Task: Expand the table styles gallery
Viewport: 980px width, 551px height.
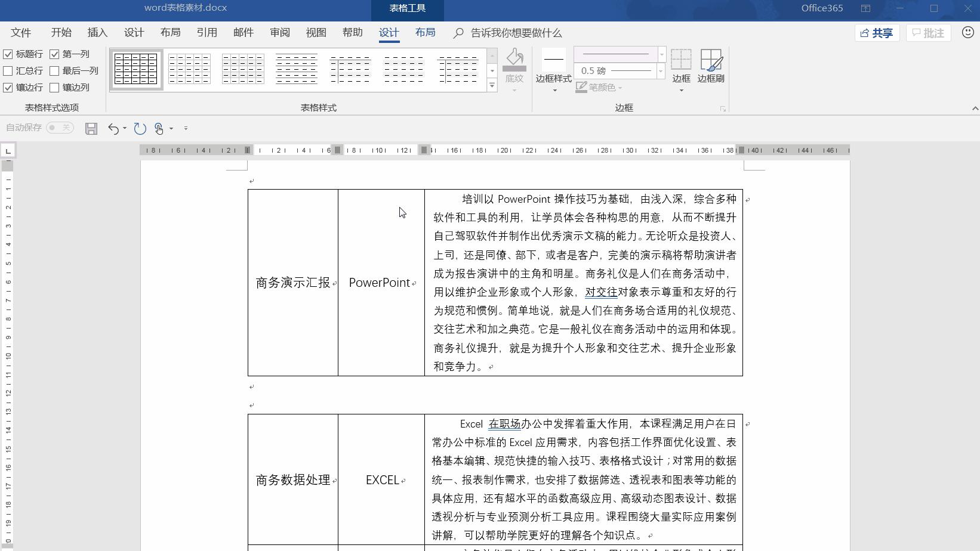Action: tap(492, 85)
